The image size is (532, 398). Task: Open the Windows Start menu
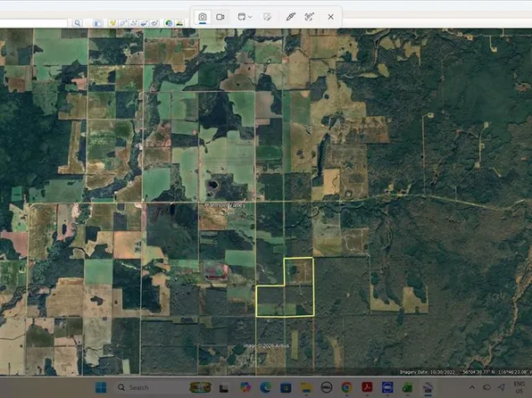(x=101, y=387)
